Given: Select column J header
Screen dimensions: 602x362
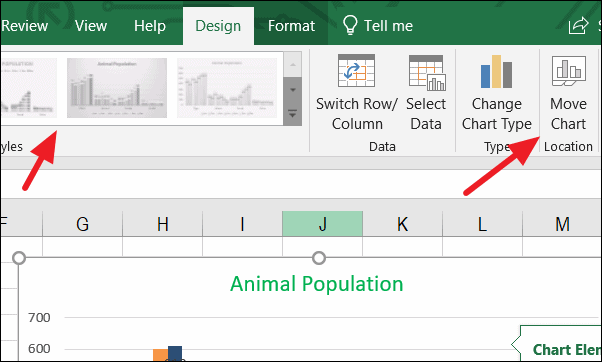Looking at the screenshot, I should point(322,224).
